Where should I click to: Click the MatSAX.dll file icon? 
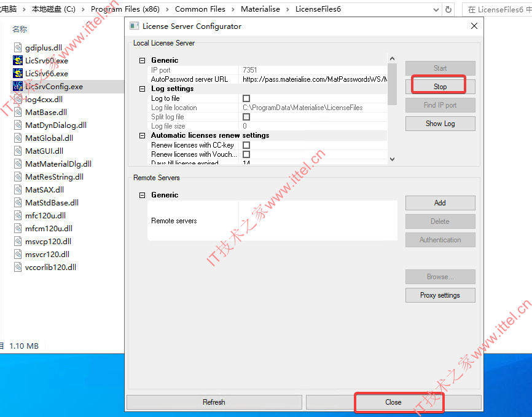click(x=18, y=189)
